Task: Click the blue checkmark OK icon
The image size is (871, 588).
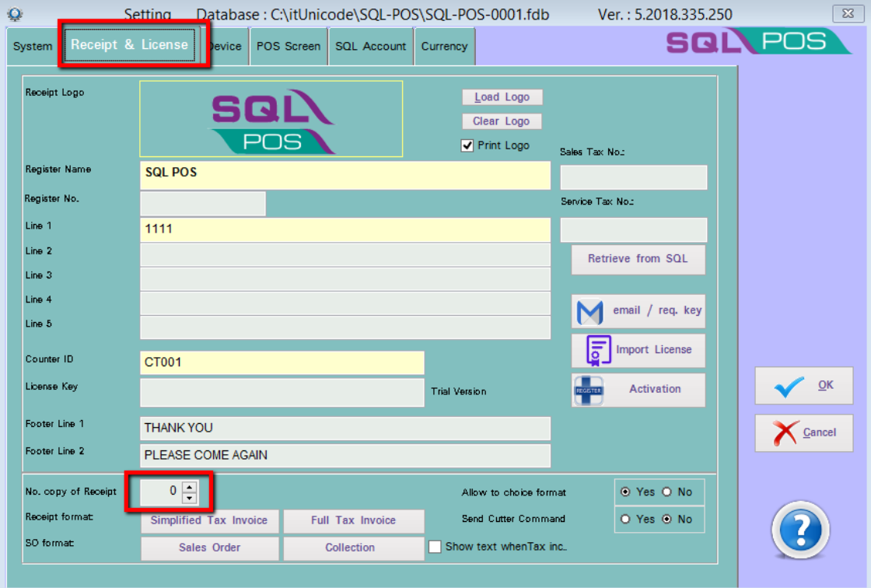Action: pyautogui.click(x=789, y=387)
